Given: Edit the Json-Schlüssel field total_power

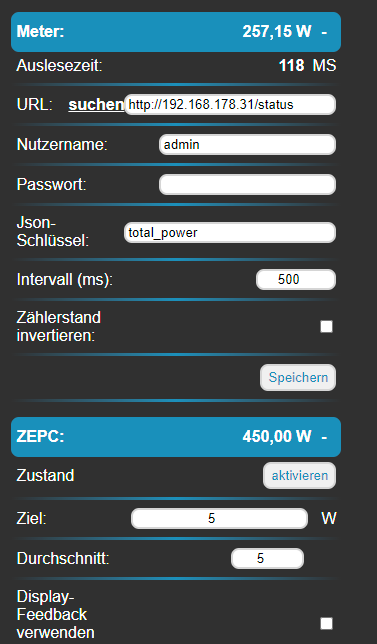Looking at the screenshot, I should 230,233.
